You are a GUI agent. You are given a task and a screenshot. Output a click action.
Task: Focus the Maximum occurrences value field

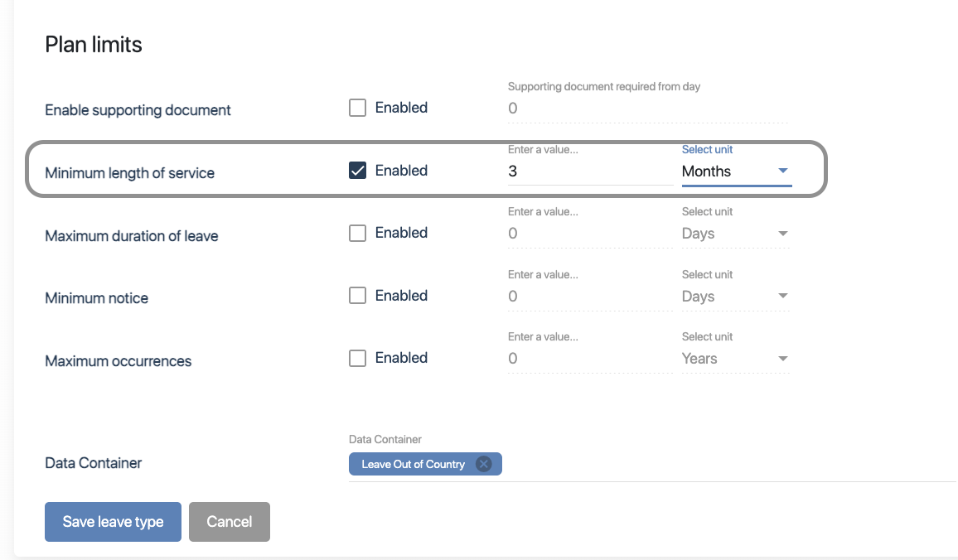pyautogui.click(x=588, y=359)
